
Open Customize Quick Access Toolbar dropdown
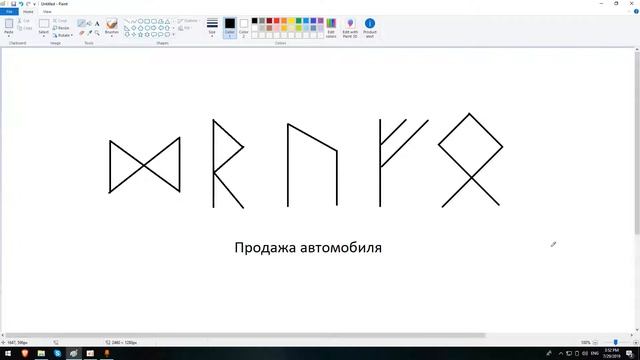pyautogui.click(x=34, y=4)
